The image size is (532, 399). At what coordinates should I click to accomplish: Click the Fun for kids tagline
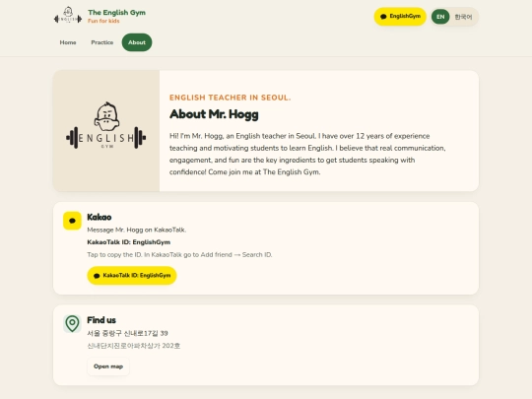(103, 21)
